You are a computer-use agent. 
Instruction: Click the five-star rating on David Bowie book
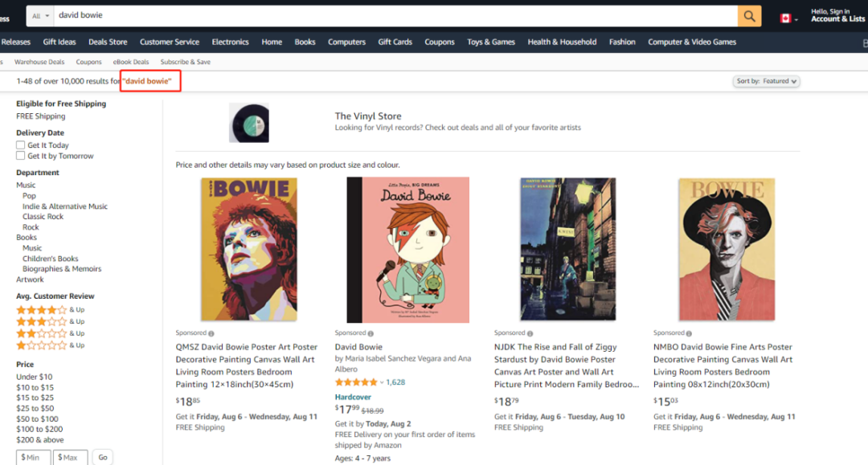coord(356,382)
